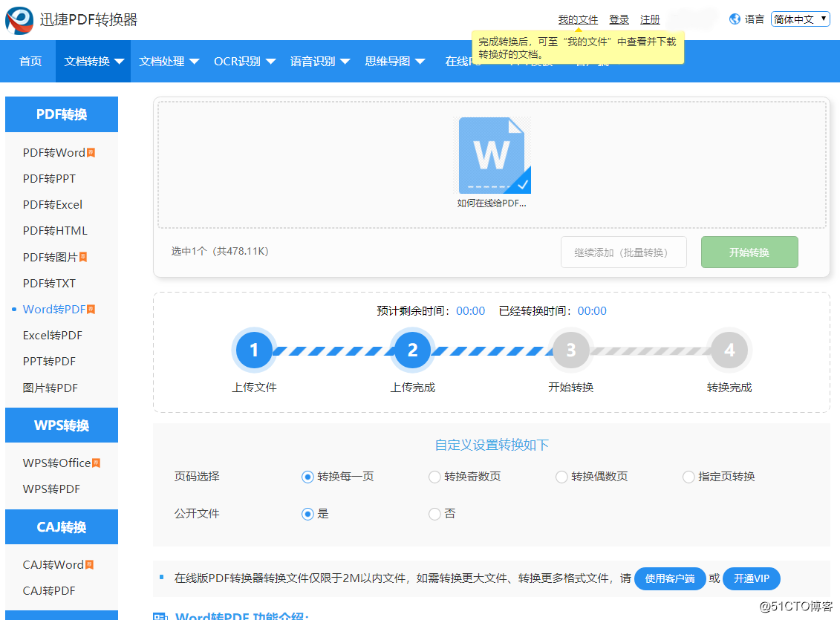Click the hot badge beside WPS转Office
The width and height of the screenshot is (840, 620).
click(96, 463)
